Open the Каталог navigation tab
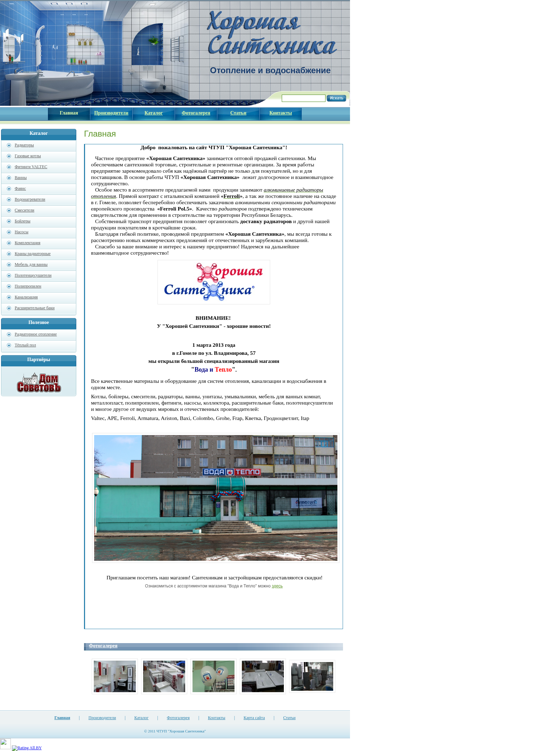 click(x=154, y=113)
